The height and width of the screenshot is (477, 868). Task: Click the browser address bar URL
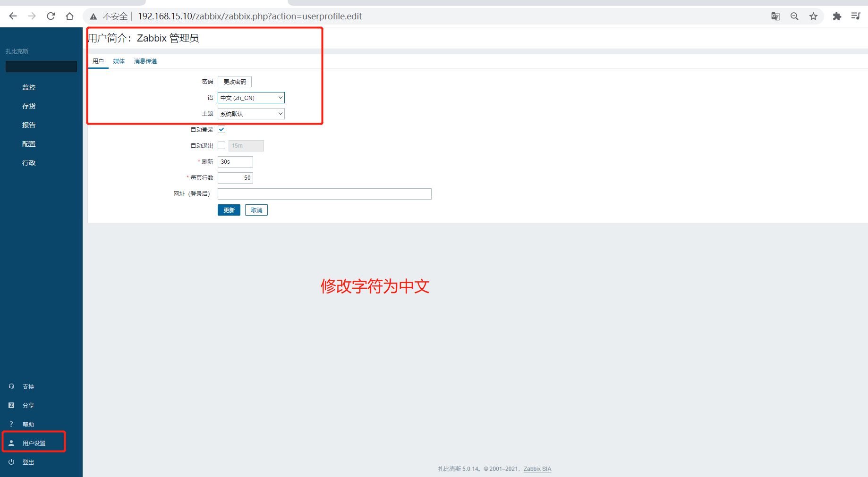pos(250,17)
